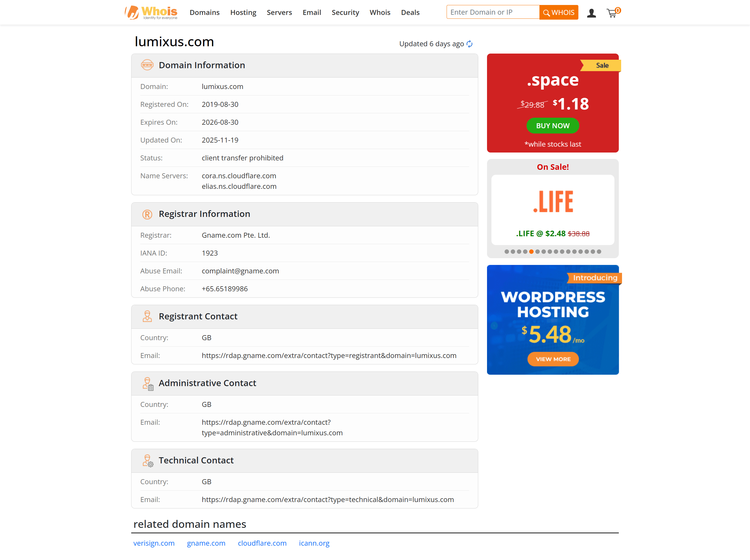
Task: Refresh the whois record update icon
Action: click(x=469, y=44)
